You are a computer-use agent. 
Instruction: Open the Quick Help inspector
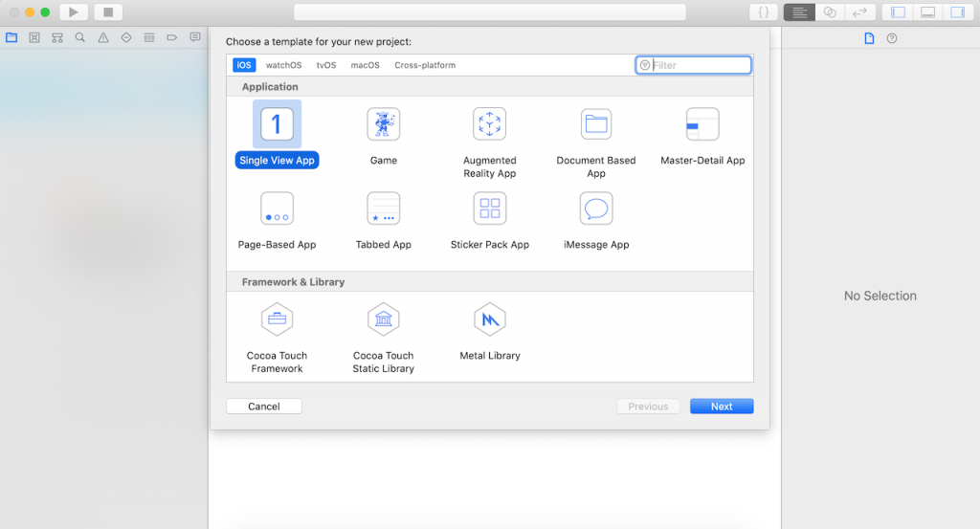tap(892, 38)
